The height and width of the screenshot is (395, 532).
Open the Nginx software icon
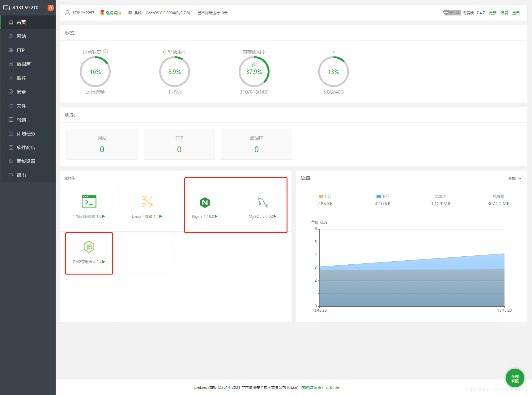pos(205,203)
